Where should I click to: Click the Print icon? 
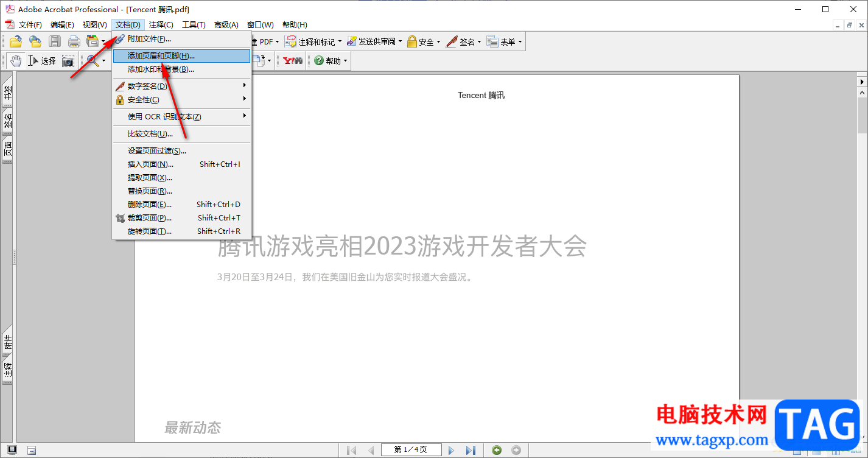tap(74, 41)
